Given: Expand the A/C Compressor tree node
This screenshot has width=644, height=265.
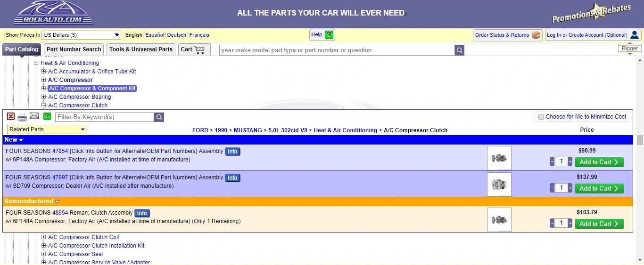Looking at the screenshot, I should click(x=44, y=80).
